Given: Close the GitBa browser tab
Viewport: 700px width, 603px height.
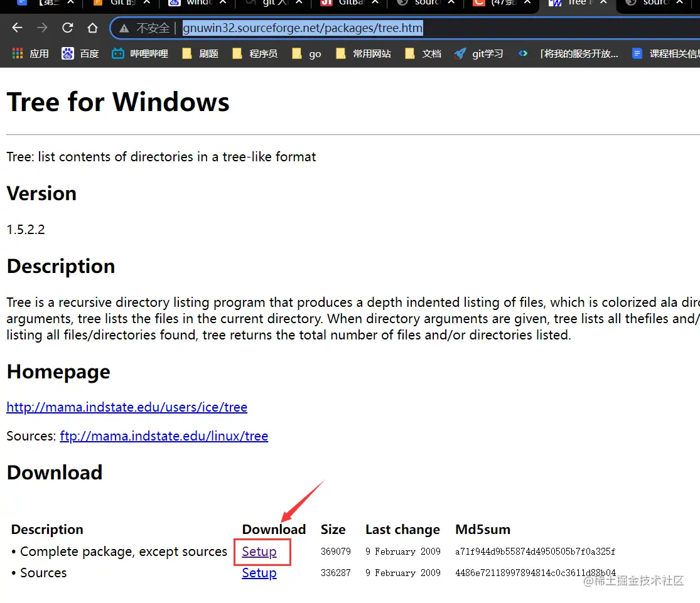Looking at the screenshot, I should click(375, 3).
